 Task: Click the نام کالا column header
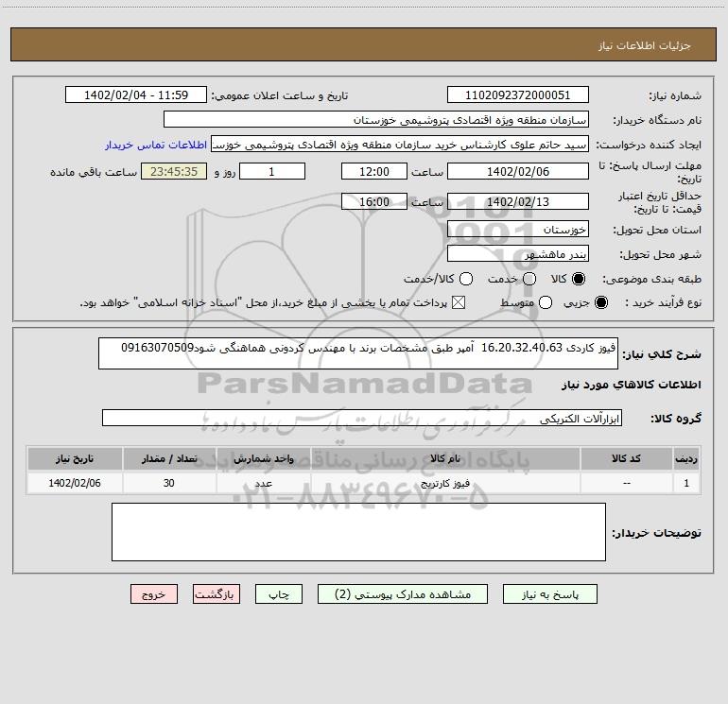[445, 458]
